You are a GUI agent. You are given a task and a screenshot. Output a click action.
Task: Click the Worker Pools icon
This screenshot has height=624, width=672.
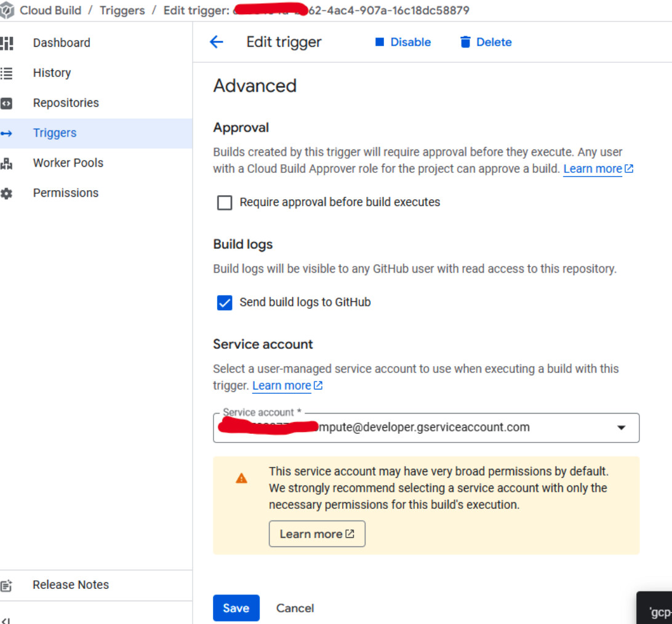(x=7, y=163)
